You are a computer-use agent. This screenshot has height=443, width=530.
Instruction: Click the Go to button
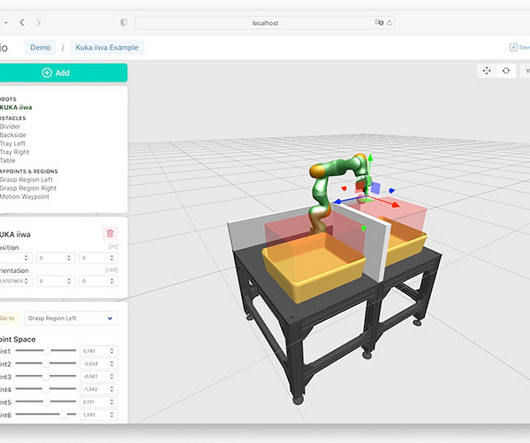[9, 318]
